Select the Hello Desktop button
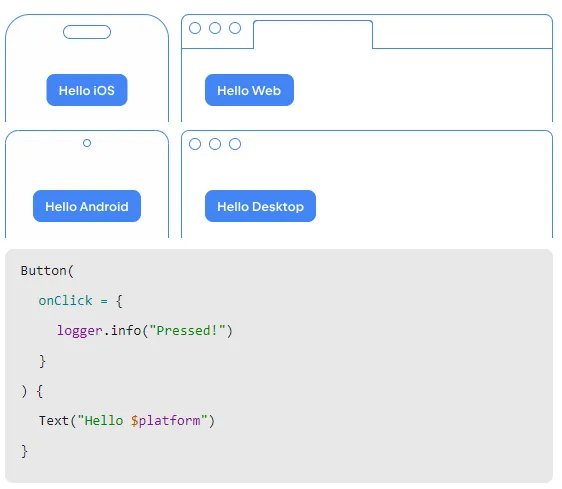Screen dimensions: 562x489 [x=260, y=206]
